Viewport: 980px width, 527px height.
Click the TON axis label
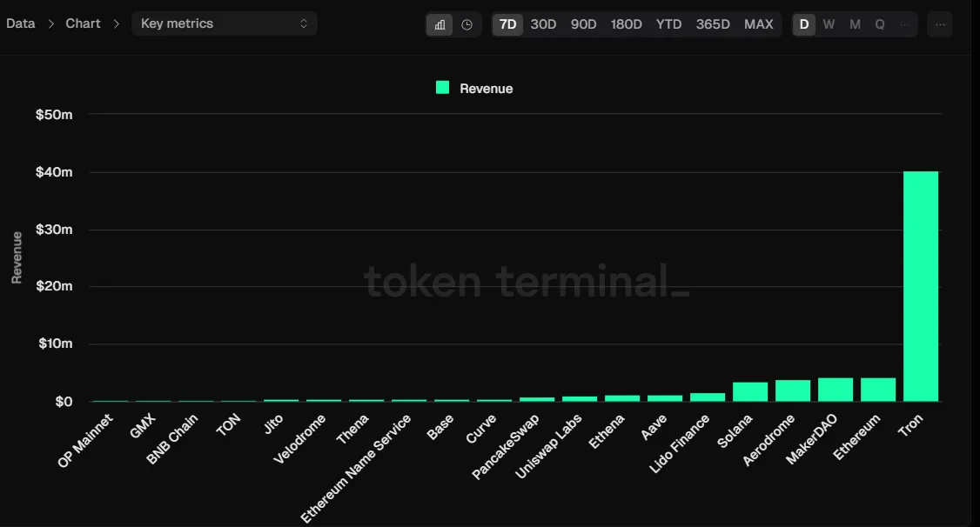click(x=227, y=425)
